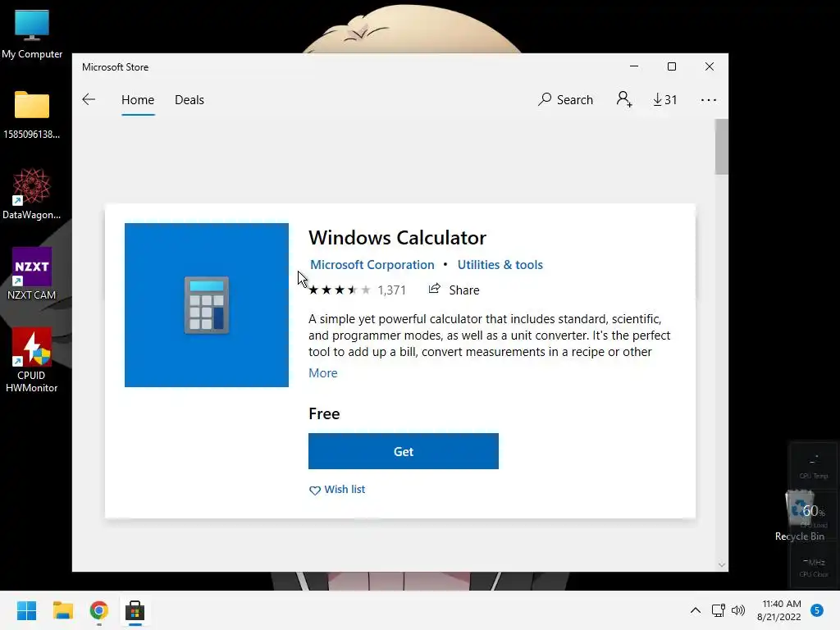The width and height of the screenshot is (840, 630).
Task: Click the Store window vertical scrollbar thumb
Action: [x=721, y=147]
